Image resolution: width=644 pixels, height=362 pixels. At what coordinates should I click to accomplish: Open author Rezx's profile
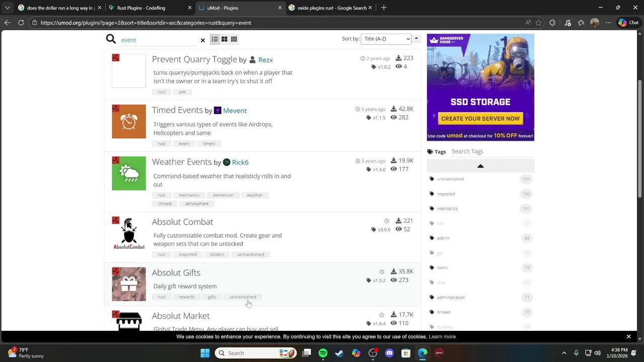click(265, 60)
